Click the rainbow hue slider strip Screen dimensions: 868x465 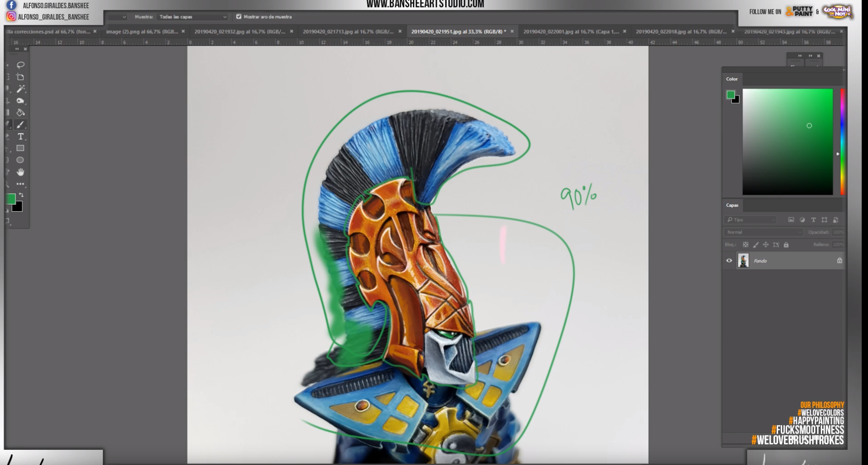pos(842,142)
